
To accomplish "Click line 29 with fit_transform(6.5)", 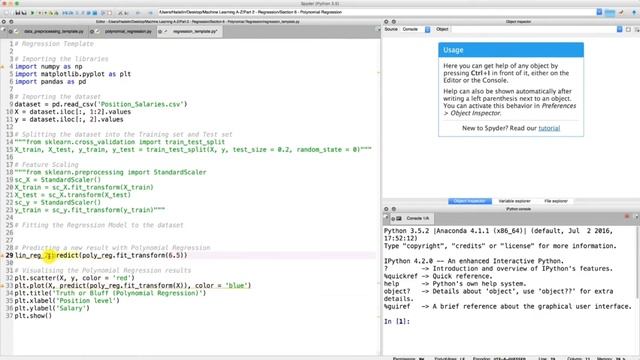I will [x=101, y=256].
